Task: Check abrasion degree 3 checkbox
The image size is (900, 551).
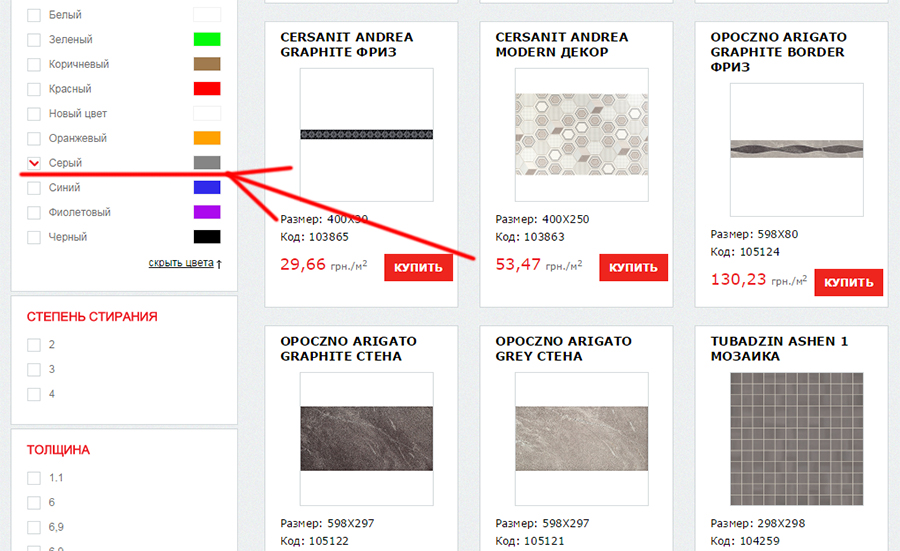Action: pos(34,370)
